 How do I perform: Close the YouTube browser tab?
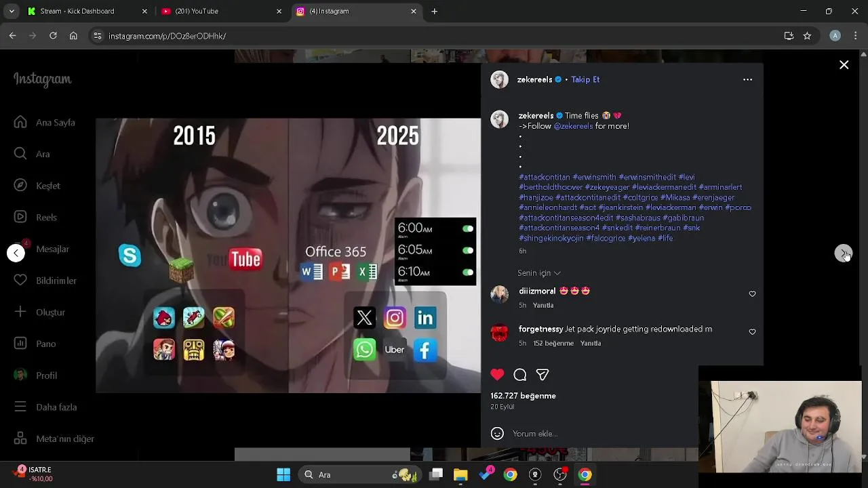tap(279, 11)
